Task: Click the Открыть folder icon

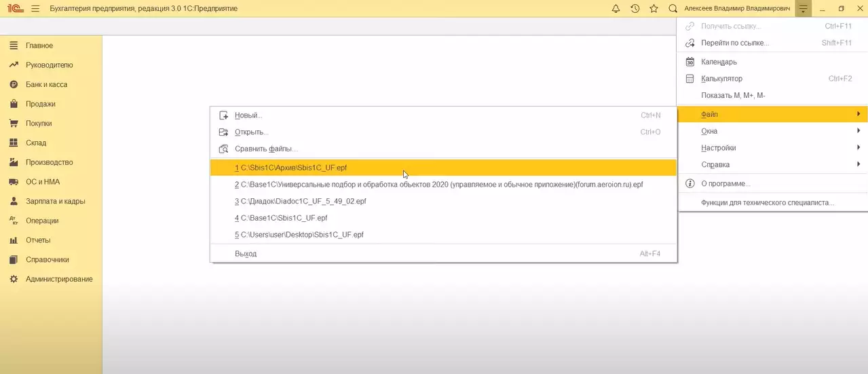Action: coord(223,132)
